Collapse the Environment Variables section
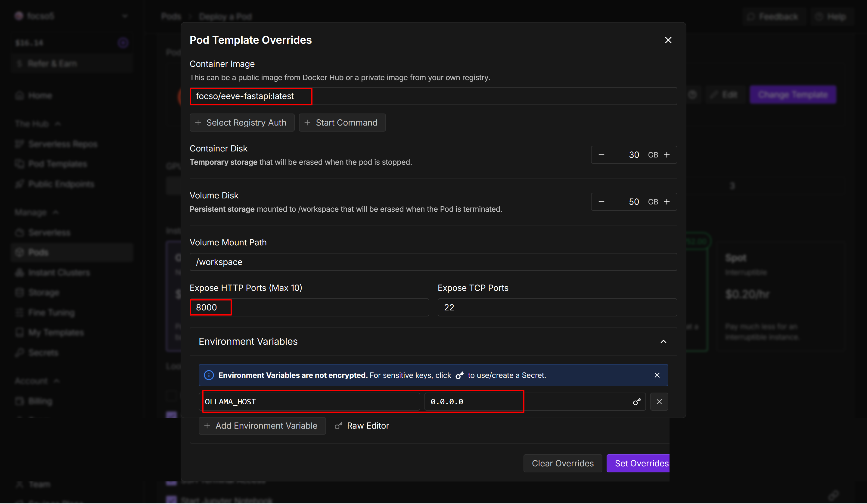Image resolution: width=867 pixels, height=504 pixels. tap(663, 342)
